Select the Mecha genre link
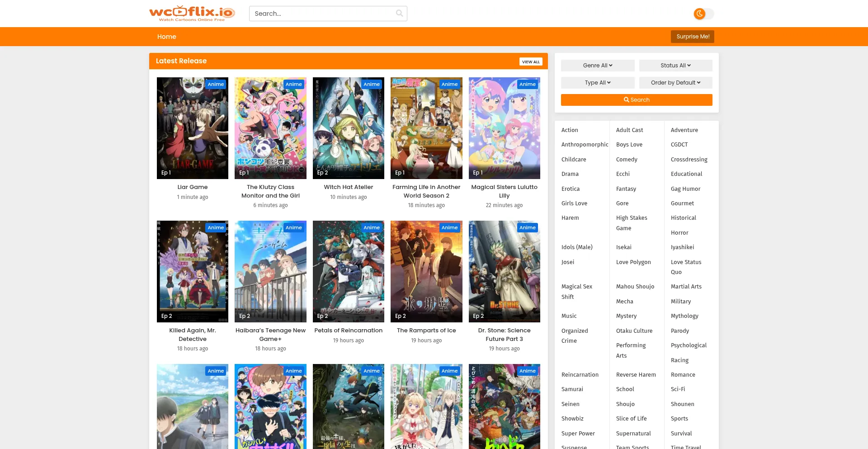 624,302
